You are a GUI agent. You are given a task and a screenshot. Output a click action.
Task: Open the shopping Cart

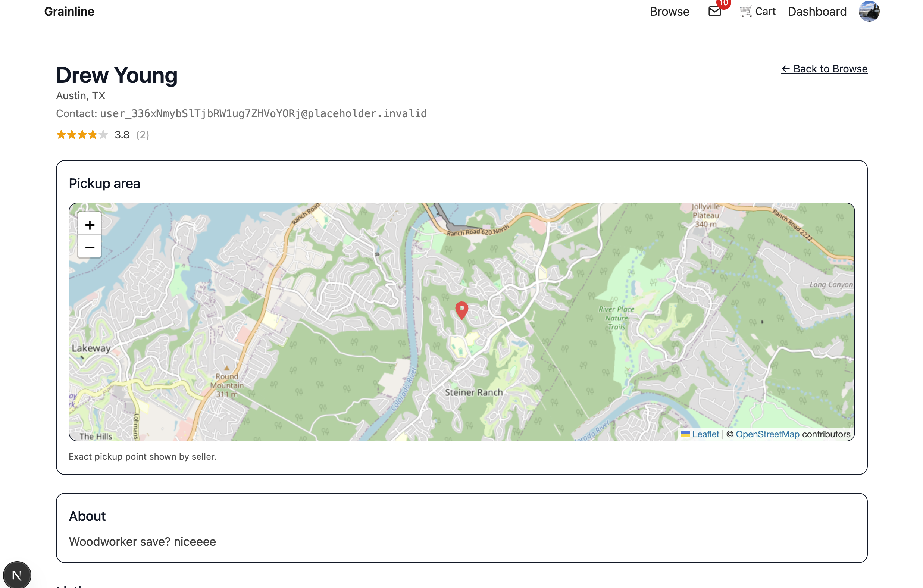[758, 12]
